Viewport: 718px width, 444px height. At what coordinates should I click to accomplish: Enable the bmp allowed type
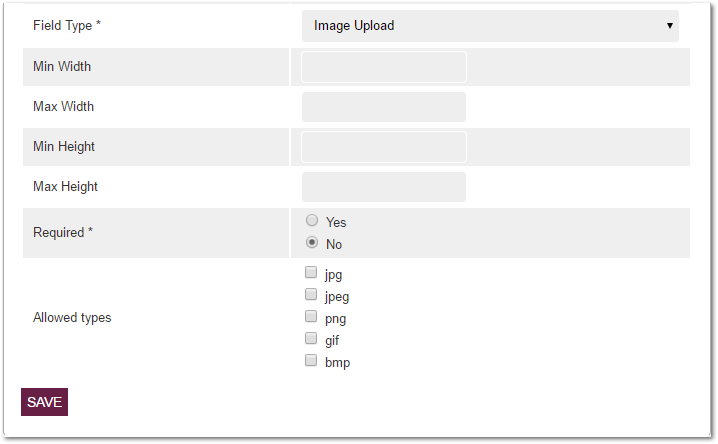(311, 361)
